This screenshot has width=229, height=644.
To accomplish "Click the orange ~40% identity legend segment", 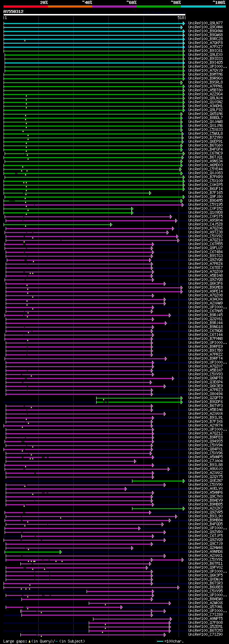I will [x=70, y=6].
